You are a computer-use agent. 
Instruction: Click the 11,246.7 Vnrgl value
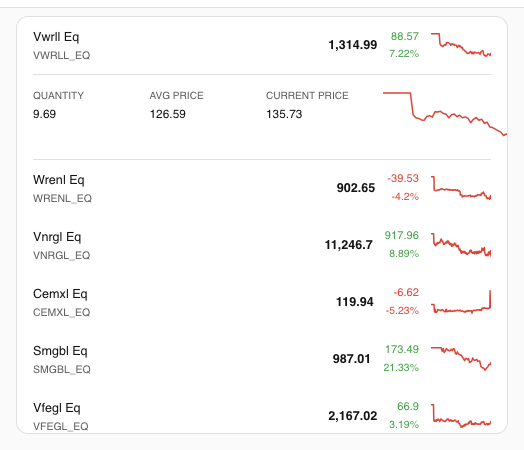coord(349,245)
